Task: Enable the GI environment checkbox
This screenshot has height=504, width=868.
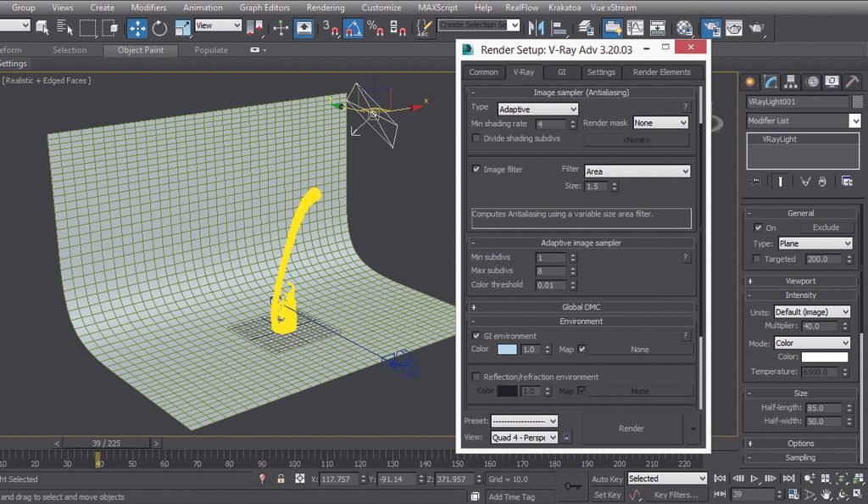Action: (x=475, y=335)
